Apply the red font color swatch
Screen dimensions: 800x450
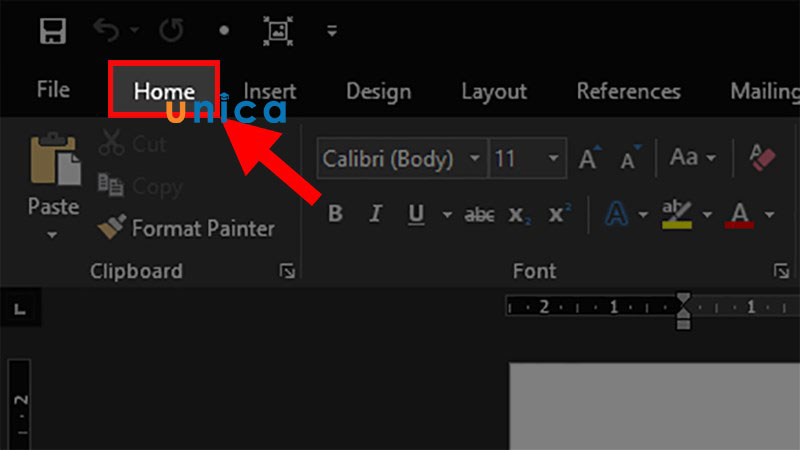(740, 214)
